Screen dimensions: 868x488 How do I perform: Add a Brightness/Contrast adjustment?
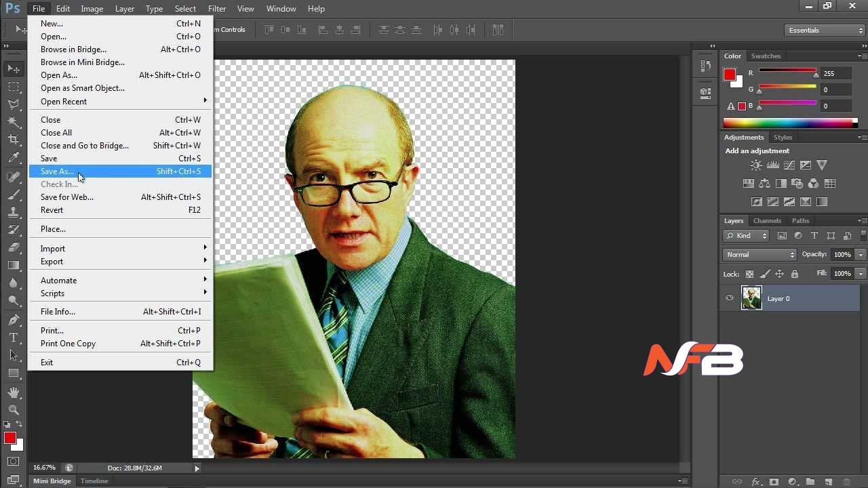point(756,165)
